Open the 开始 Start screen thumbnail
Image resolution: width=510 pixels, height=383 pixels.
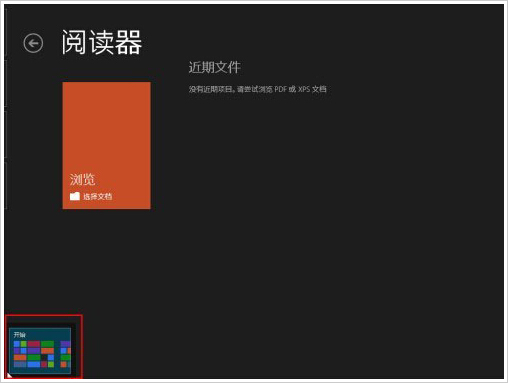coord(40,351)
